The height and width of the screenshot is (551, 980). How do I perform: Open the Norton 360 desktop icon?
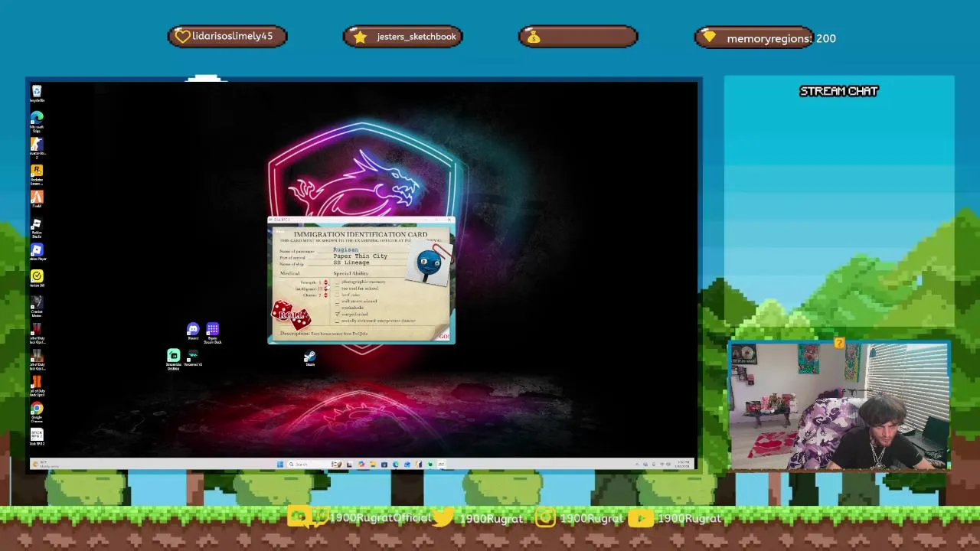point(37,279)
